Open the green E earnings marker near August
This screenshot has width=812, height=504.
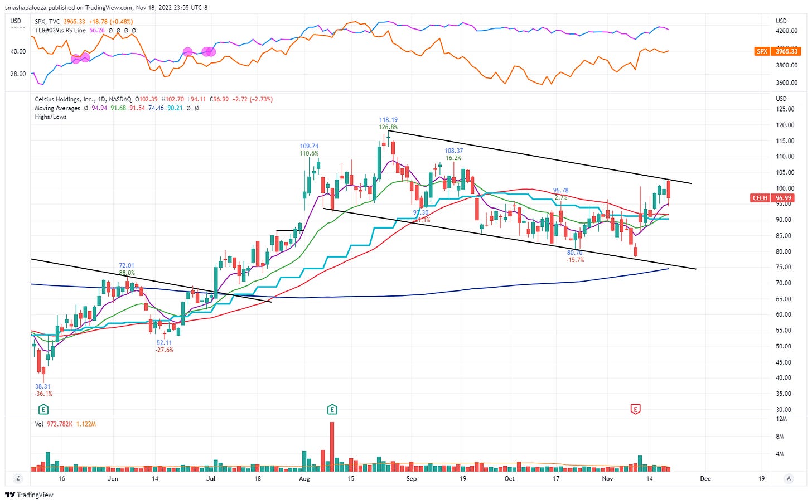coord(332,410)
